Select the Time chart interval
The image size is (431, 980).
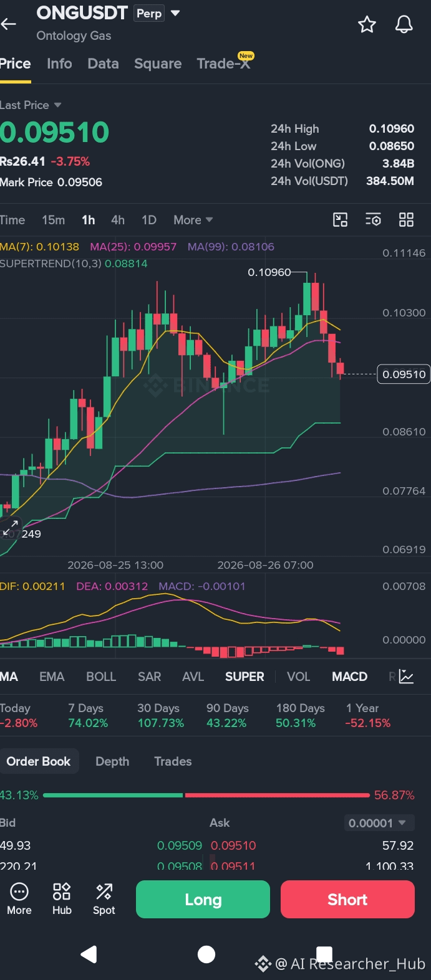tap(12, 220)
